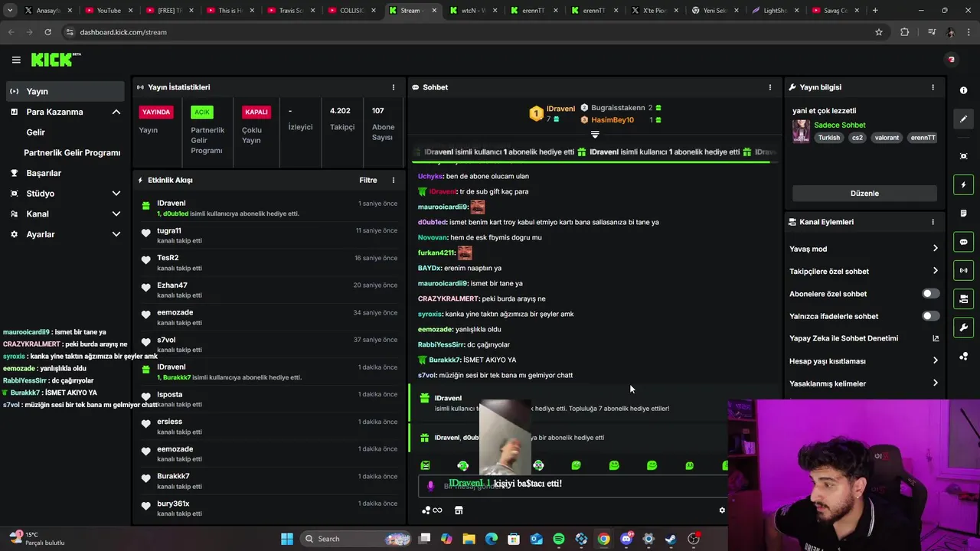Image resolution: width=980 pixels, height=551 pixels.
Task: Click the Turkish tag
Action: point(828,138)
